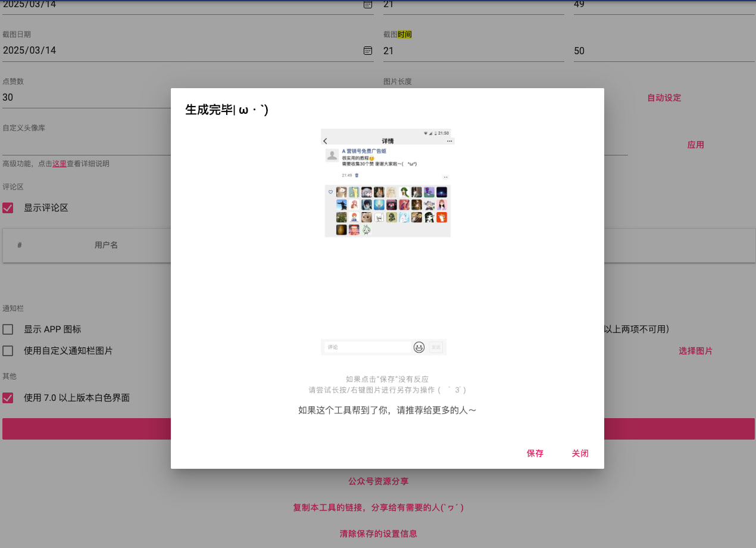This screenshot has width=756, height=548.
Task: Enable the 显示 APP 图标 checkbox
Action: [8, 329]
